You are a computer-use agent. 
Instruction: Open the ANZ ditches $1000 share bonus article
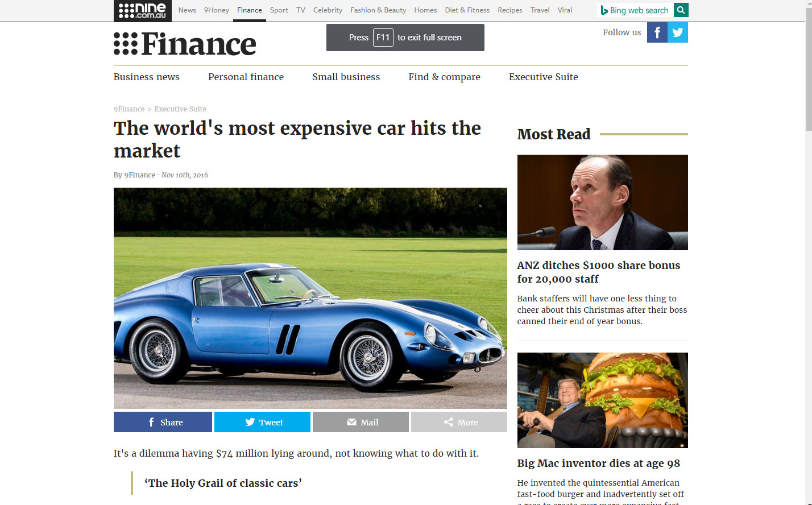[x=598, y=272]
